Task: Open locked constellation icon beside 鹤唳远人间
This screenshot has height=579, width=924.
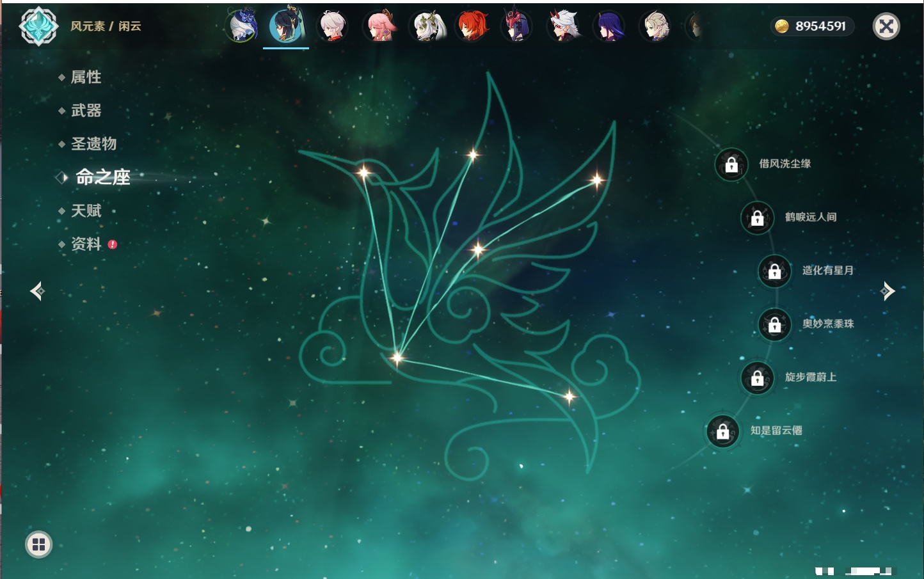Action: (757, 218)
